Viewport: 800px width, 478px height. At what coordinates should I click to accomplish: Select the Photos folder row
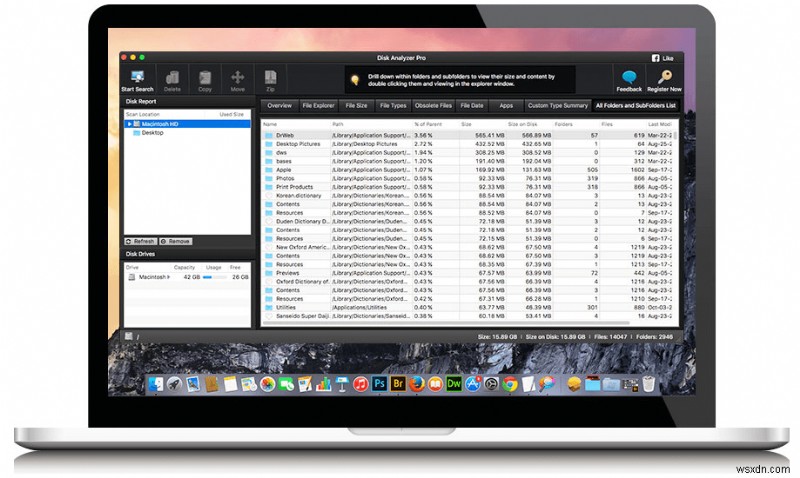click(467, 179)
